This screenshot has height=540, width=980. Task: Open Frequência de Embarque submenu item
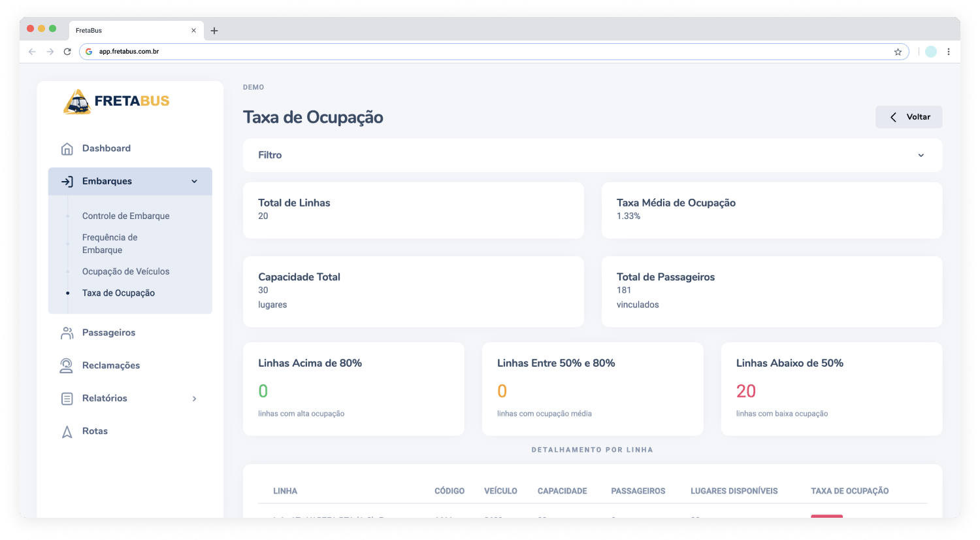tap(110, 244)
